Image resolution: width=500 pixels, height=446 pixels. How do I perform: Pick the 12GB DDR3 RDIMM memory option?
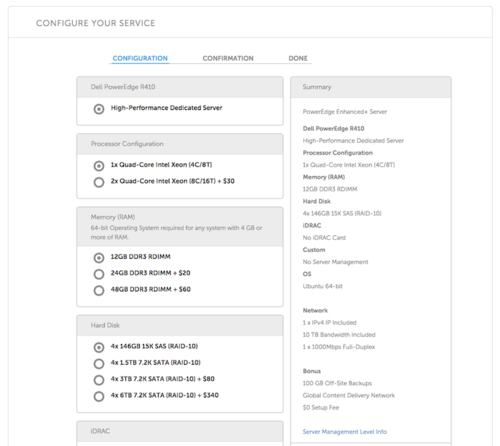(x=99, y=258)
